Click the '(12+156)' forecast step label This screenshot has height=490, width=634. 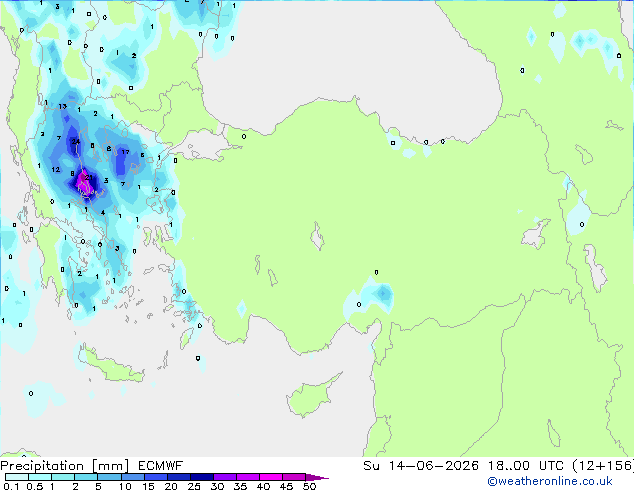point(602,466)
